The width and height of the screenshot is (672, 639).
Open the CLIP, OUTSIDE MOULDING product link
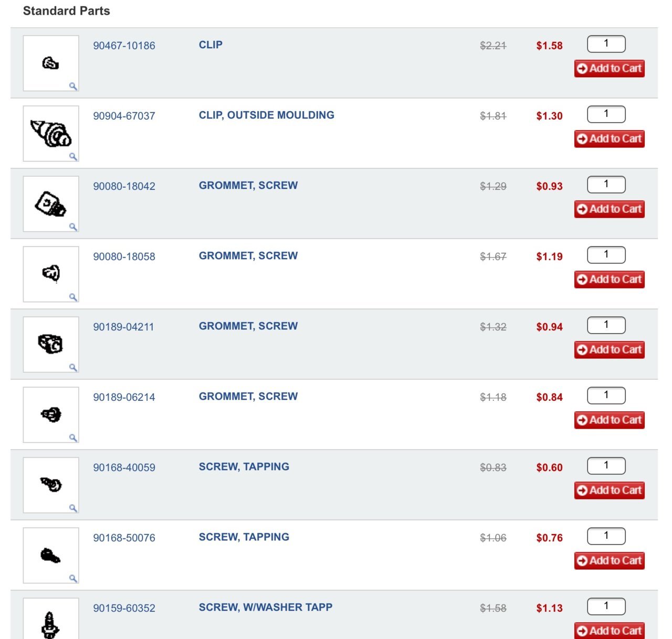(x=266, y=115)
